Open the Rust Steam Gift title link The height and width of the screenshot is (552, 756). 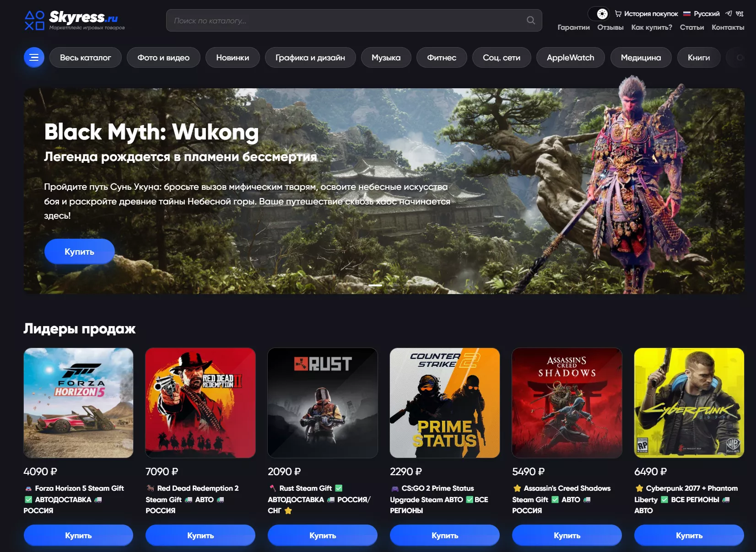(319, 499)
